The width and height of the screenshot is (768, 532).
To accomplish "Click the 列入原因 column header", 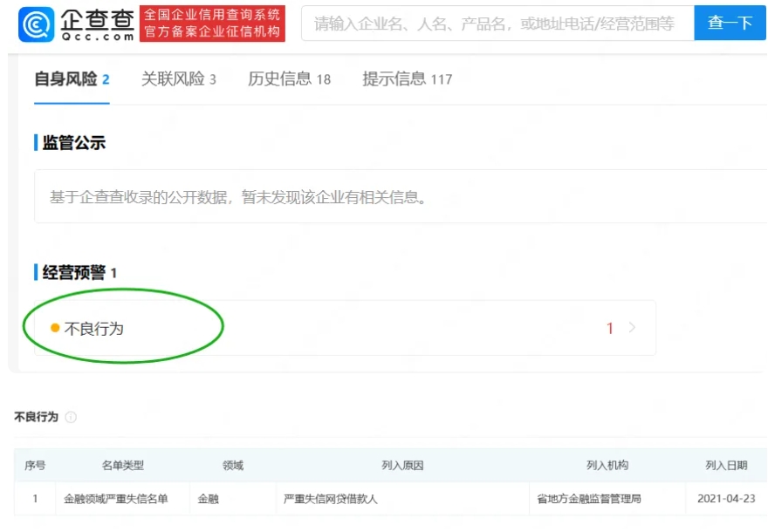I will [401, 466].
